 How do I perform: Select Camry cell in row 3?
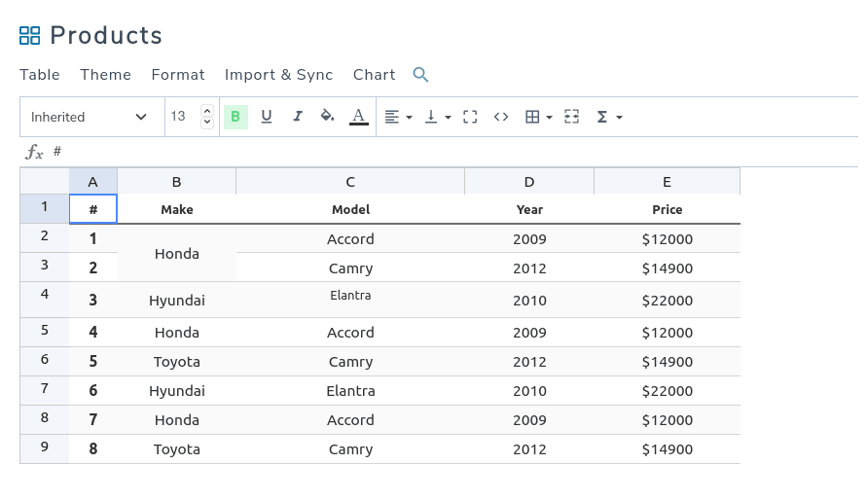tap(350, 268)
